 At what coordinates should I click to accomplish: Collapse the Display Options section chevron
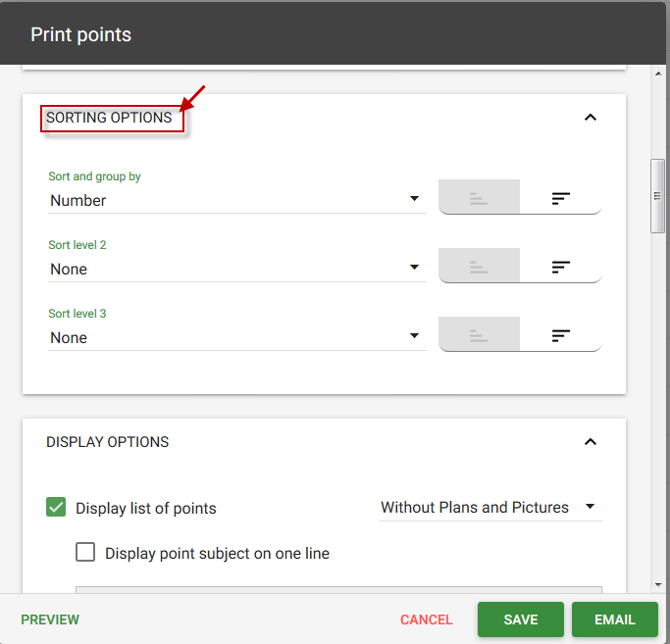[x=591, y=441]
